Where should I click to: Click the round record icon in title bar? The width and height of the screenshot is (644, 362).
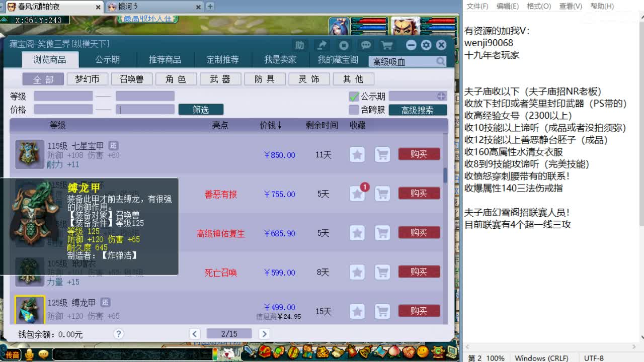point(344,45)
